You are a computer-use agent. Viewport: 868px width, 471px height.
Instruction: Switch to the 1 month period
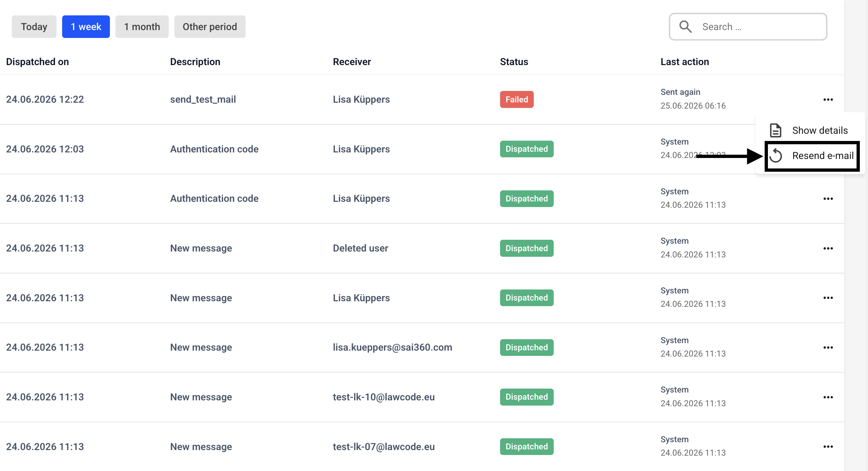(x=142, y=26)
